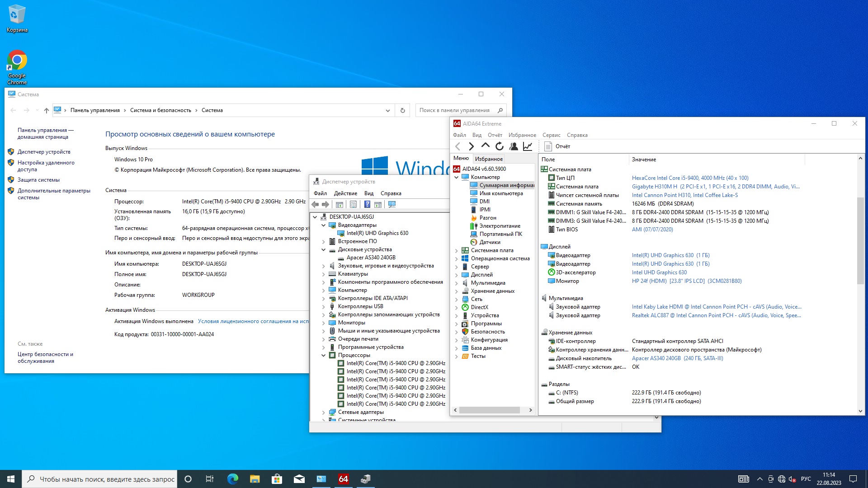Open AIDA64 Избранное menu

click(x=522, y=135)
